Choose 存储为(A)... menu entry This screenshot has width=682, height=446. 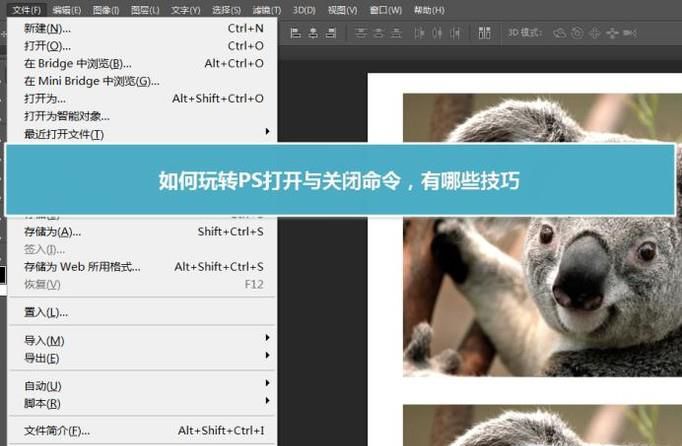142,232
